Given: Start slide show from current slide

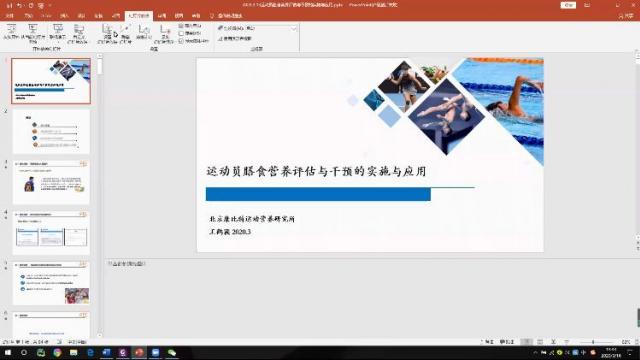Looking at the screenshot, I should tap(33, 33).
